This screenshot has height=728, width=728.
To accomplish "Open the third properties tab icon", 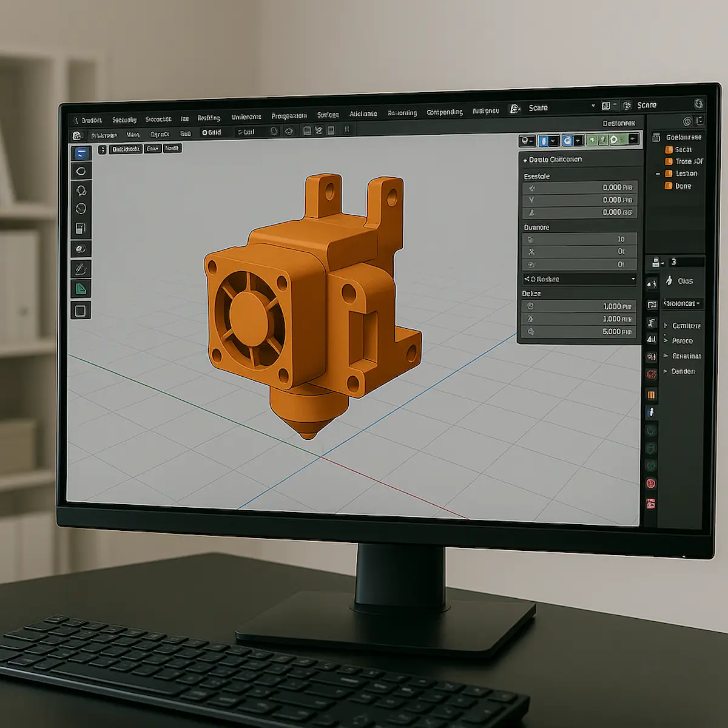I will pyautogui.click(x=652, y=322).
